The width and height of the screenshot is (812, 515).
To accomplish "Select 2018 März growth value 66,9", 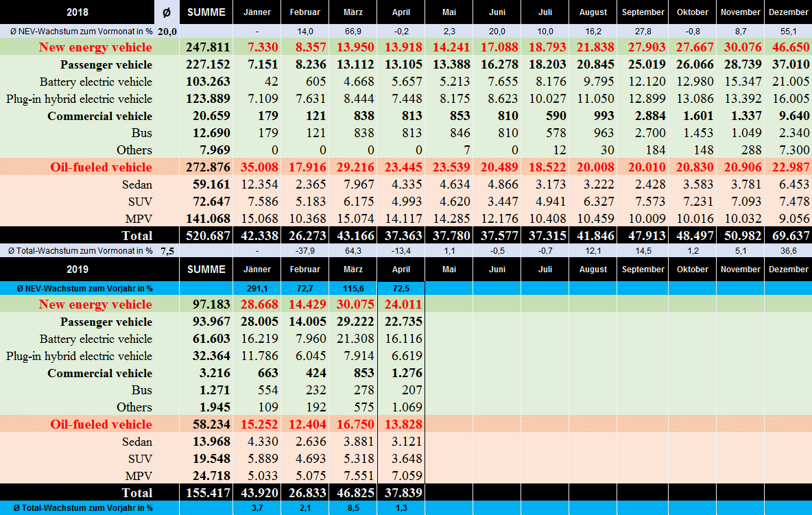I will [x=353, y=32].
